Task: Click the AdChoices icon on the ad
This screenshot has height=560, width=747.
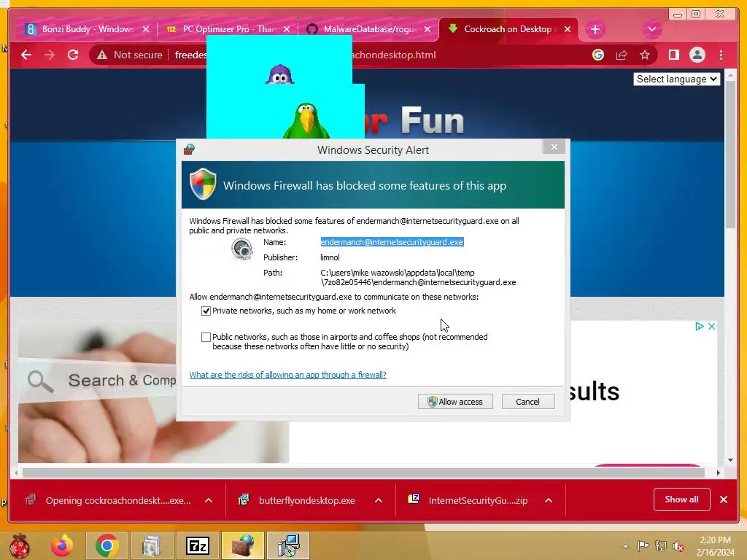Action: [699, 326]
